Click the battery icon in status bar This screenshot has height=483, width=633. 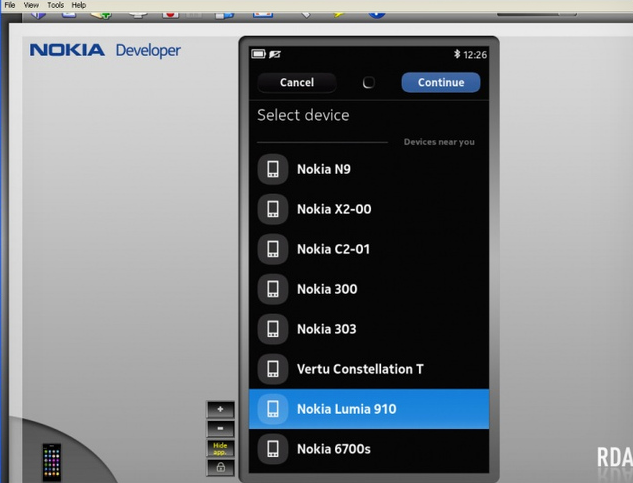coord(259,54)
